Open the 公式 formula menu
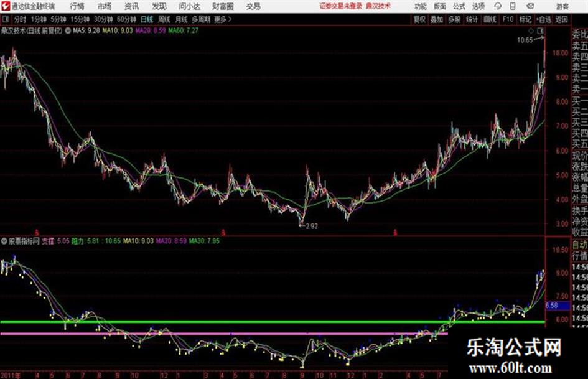 459,6
